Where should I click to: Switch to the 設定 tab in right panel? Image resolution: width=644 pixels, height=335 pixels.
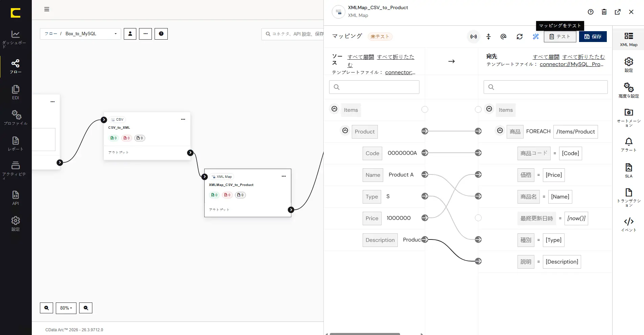(x=628, y=65)
